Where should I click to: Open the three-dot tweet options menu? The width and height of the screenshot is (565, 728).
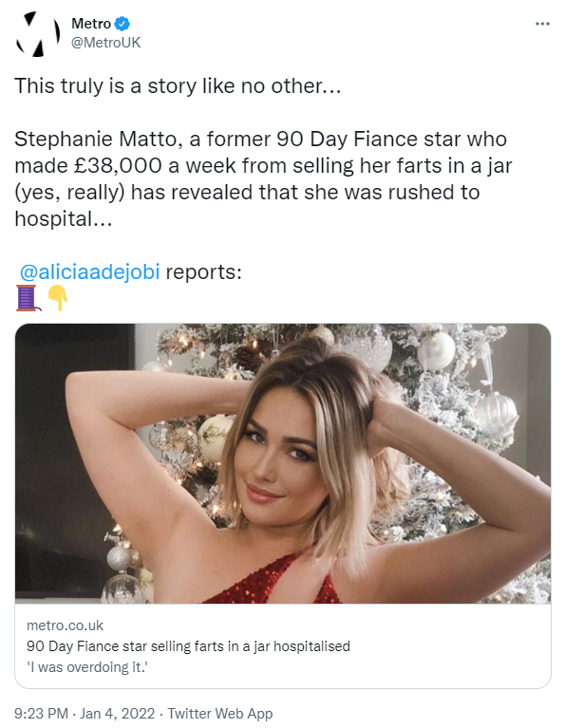tap(542, 24)
